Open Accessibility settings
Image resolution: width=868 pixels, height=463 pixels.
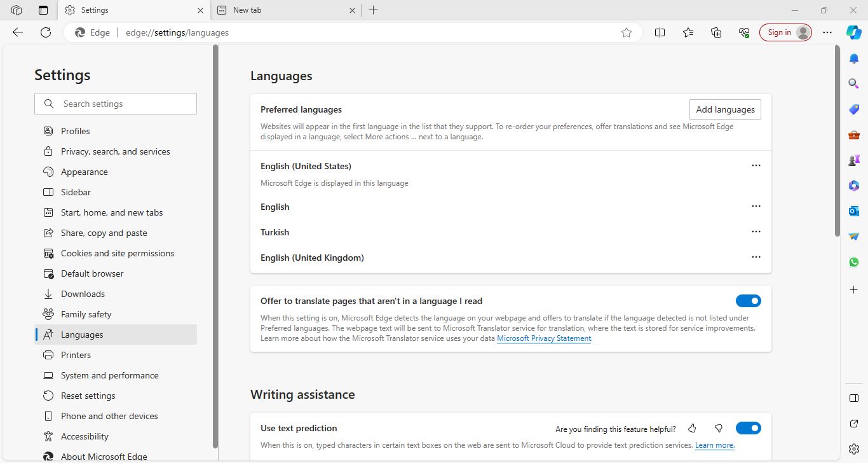116,436
